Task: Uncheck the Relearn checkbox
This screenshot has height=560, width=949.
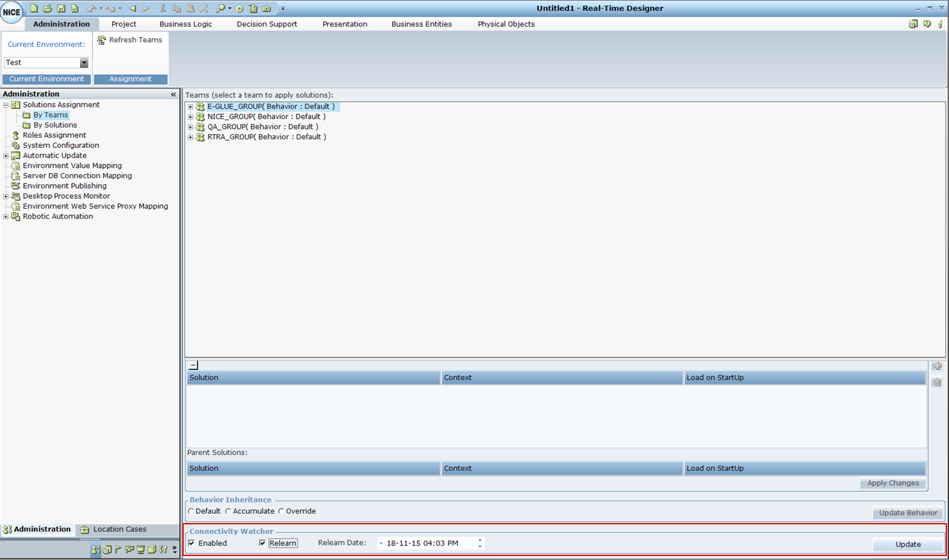Action: 262,543
